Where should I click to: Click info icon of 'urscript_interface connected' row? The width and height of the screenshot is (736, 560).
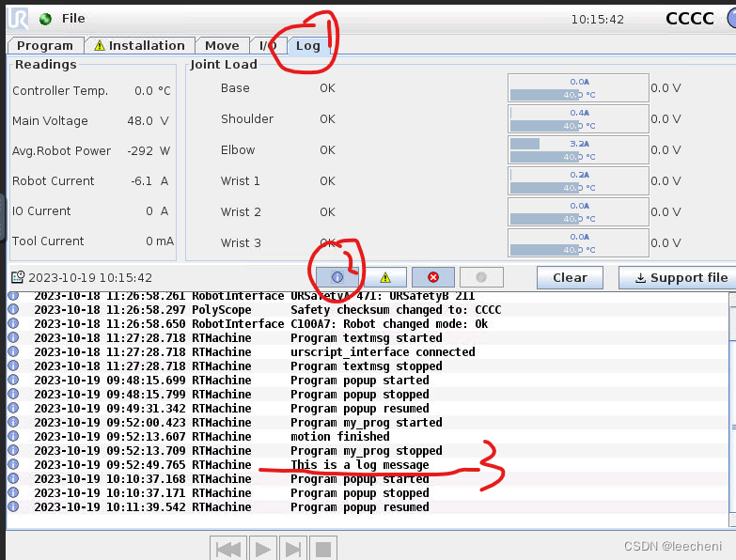coord(13,351)
